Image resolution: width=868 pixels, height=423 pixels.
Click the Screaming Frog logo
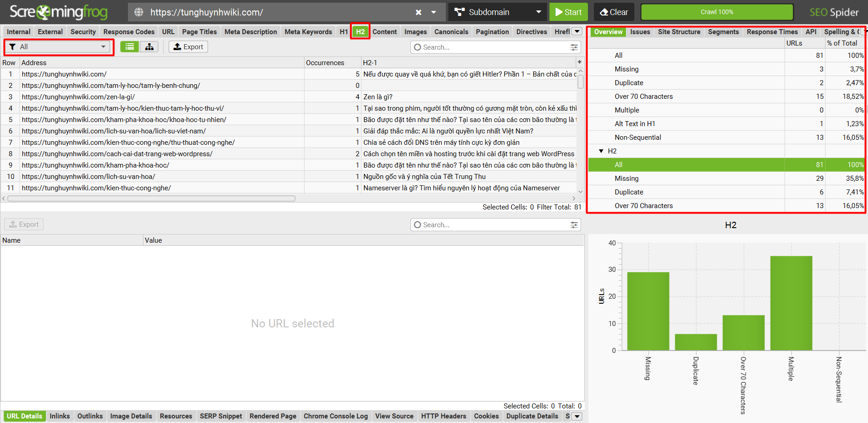pos(58,12)
